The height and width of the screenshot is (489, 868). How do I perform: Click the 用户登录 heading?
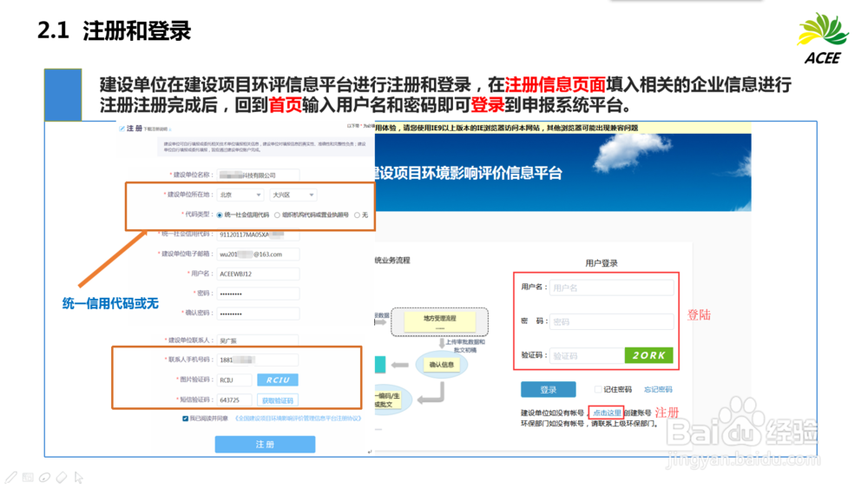602,263
